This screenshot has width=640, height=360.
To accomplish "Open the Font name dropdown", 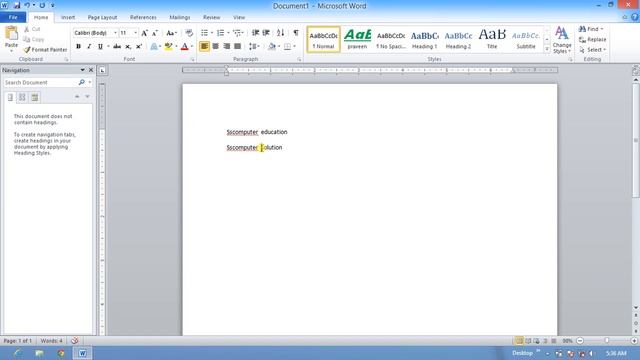I will (115, 33).
